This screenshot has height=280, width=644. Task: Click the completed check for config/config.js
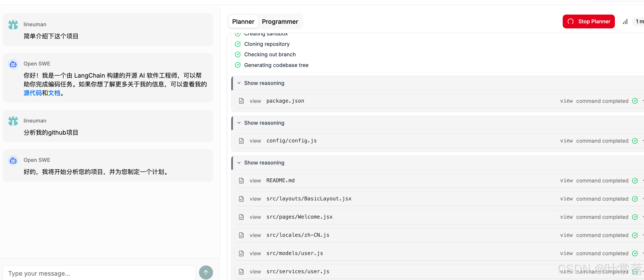(635, 141)
